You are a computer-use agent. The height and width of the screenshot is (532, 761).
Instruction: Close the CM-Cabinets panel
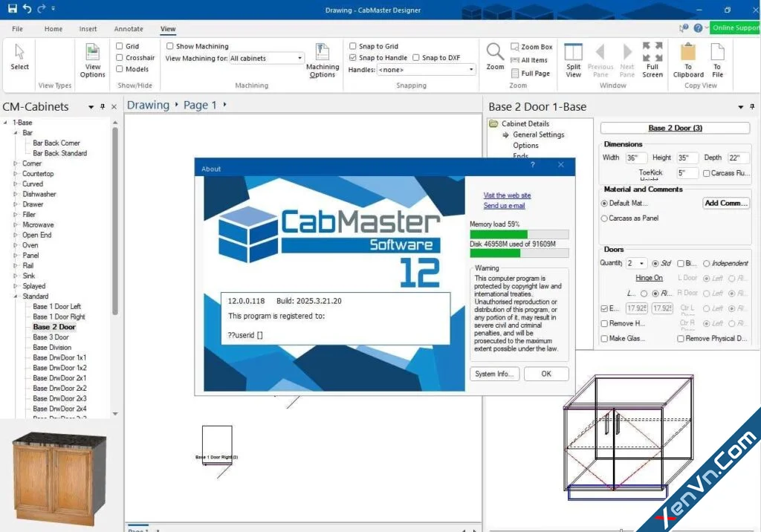[114, 107]
